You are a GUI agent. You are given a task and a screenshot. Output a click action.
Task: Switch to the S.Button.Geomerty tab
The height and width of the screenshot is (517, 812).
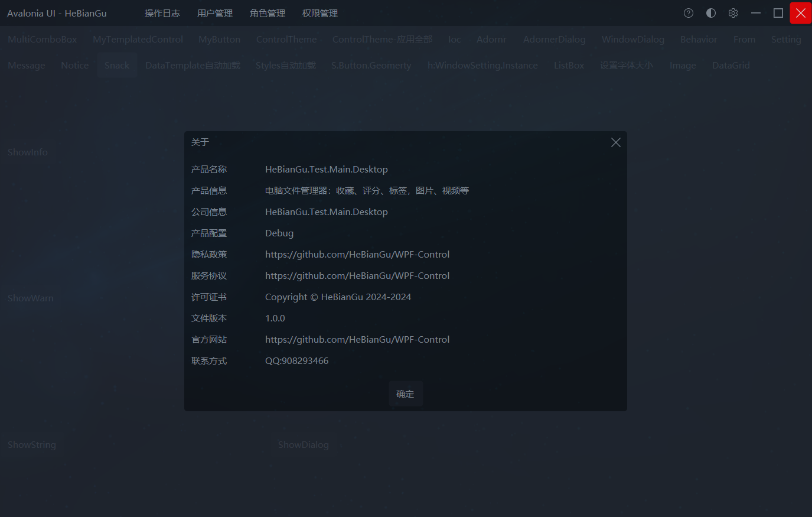click(x=371, y=66)
